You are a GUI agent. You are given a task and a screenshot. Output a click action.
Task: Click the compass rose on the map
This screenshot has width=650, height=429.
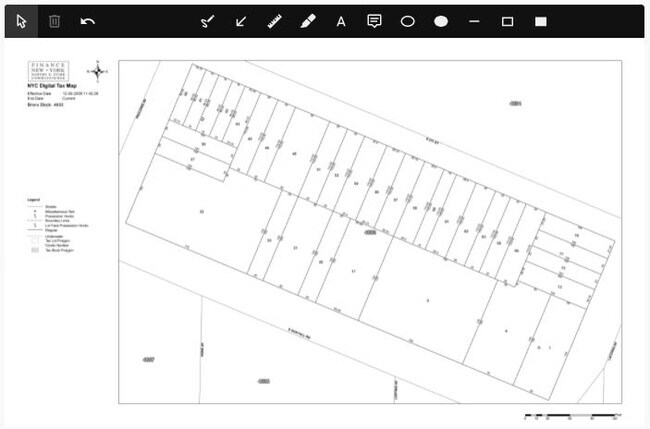pyautogui.click(x=98, y=69)
